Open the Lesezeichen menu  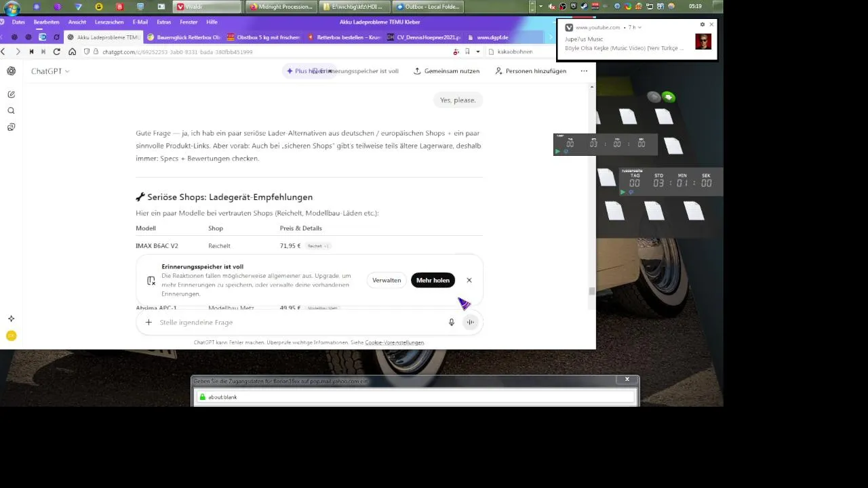[x=109, y=22]
